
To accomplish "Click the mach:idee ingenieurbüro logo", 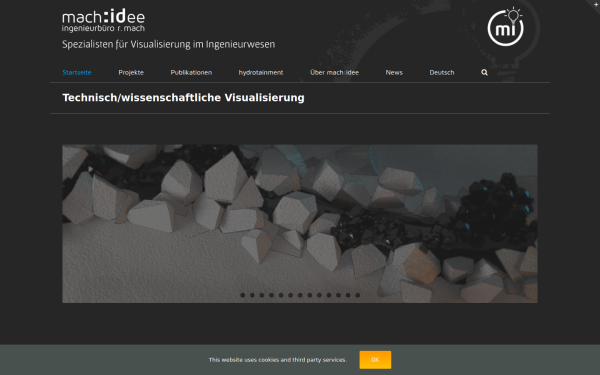I will pos(103,20).
